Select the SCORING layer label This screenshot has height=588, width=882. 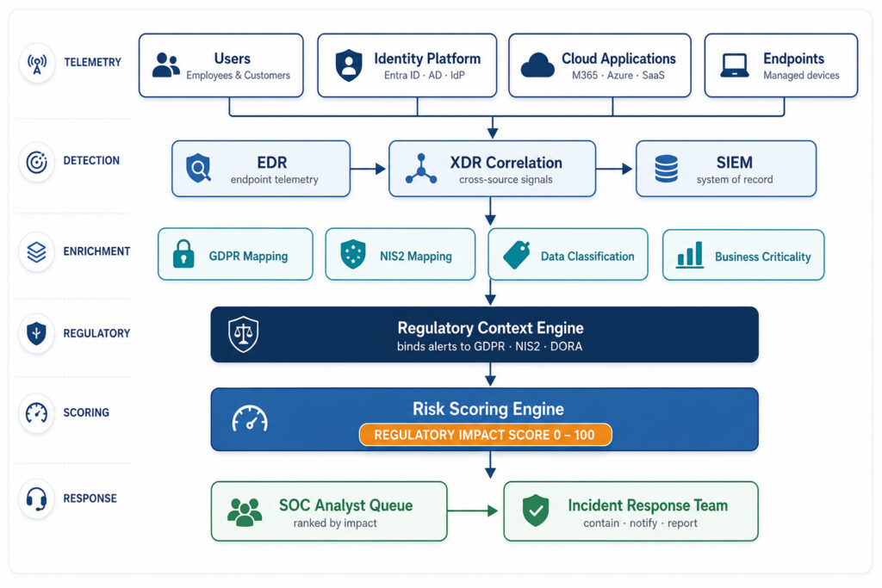tap(86, 412)
